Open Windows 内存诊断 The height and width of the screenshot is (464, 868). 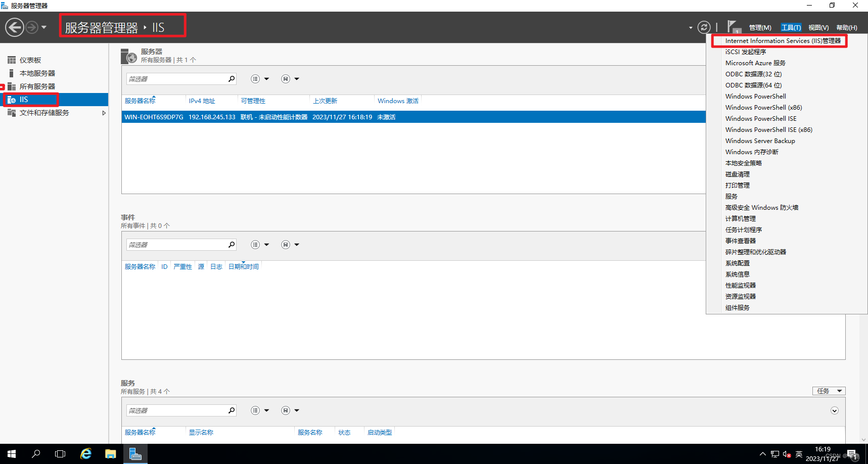click(x=752, y=152)
